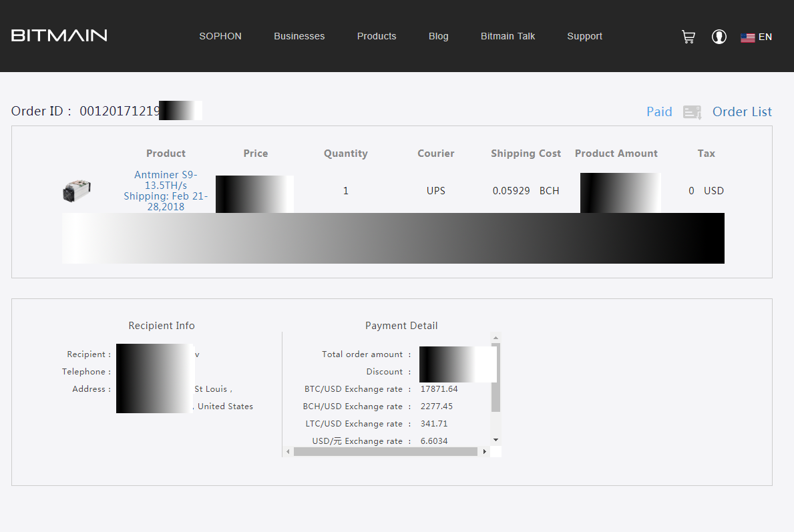Click payment detail scroll up arrow

tap(495, 338)
